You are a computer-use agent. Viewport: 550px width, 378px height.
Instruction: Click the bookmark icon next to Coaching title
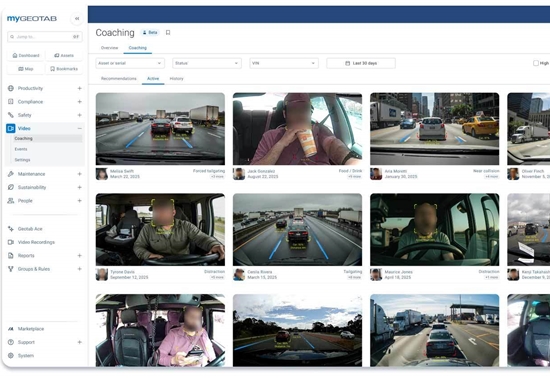(x=168, y=33)
